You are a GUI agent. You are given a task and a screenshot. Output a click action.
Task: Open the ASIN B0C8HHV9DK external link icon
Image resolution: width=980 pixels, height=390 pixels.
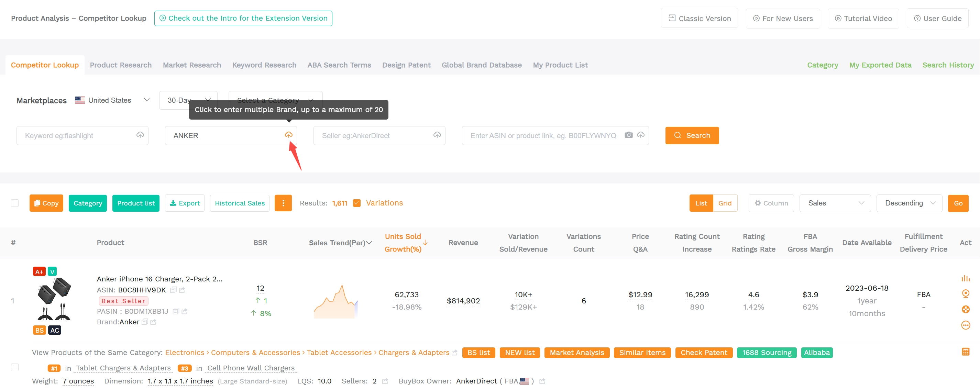(182, 290)
